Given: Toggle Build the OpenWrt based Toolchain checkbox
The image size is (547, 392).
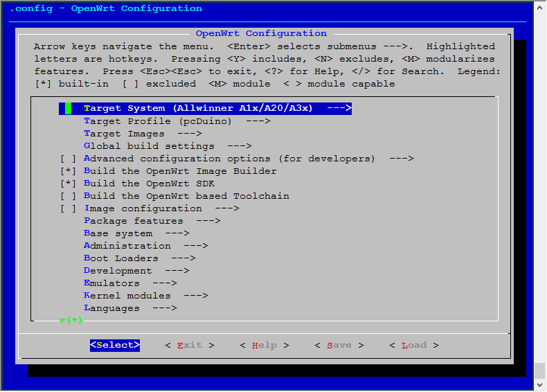Looking at the screenshot, I should click(68, 196).
